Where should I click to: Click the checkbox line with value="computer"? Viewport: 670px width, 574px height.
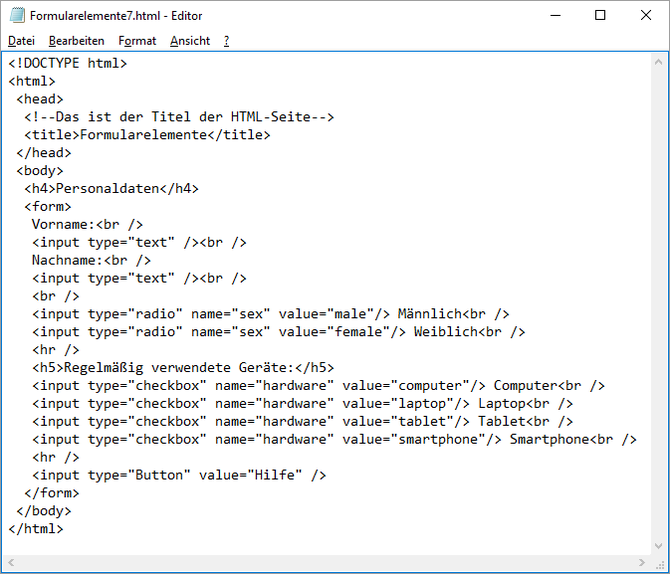pyautogui.click(x=318, y=386)
